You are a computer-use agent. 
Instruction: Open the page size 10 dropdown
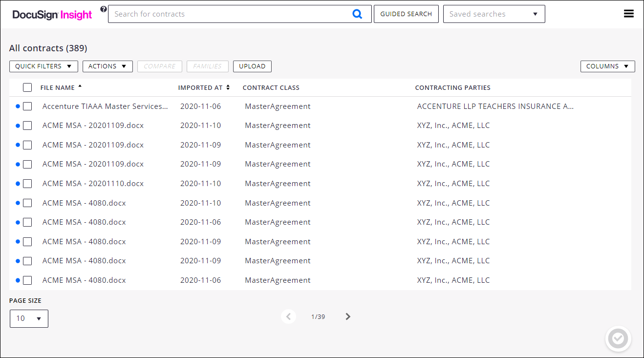point(29,318)
